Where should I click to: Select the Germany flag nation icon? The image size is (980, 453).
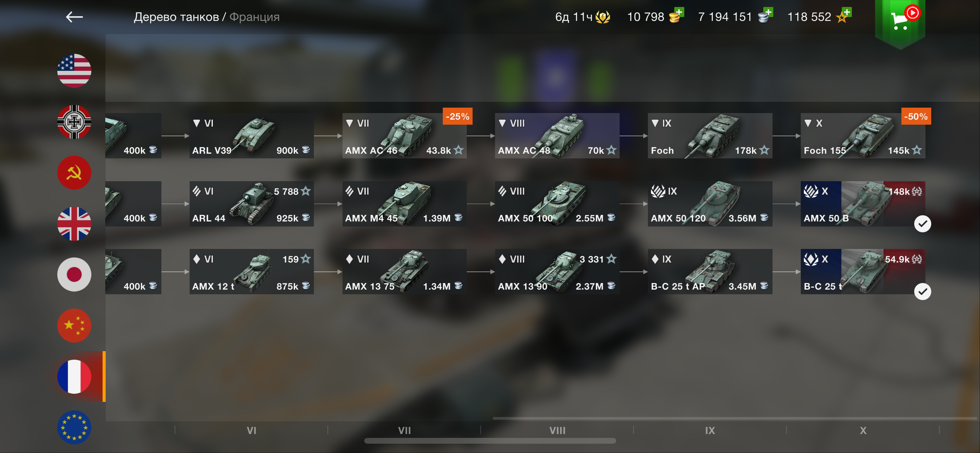tap(74, 122)
